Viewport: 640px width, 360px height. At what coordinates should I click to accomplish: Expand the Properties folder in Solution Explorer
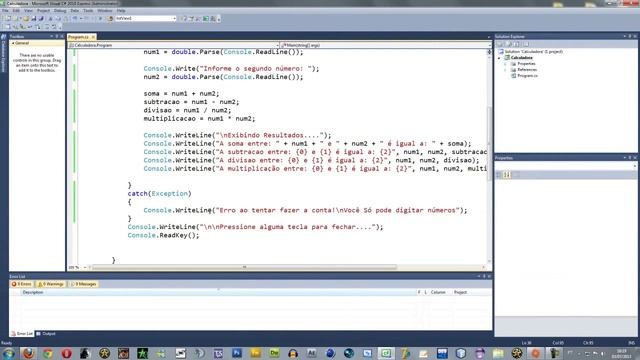[x=505, y=64]
